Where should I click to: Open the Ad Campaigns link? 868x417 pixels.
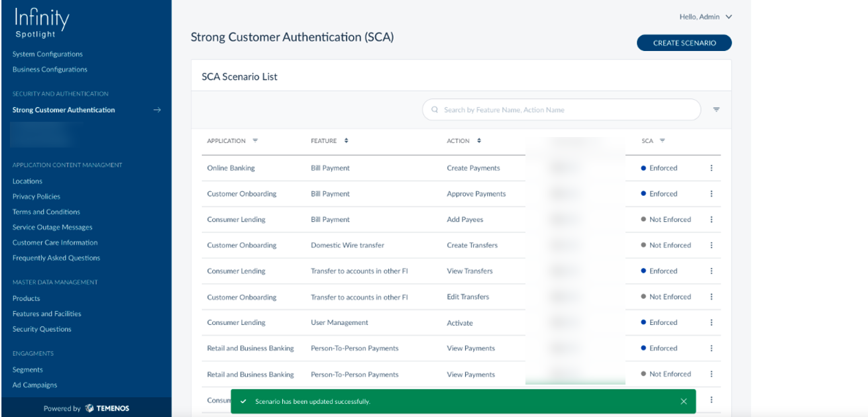35,385
